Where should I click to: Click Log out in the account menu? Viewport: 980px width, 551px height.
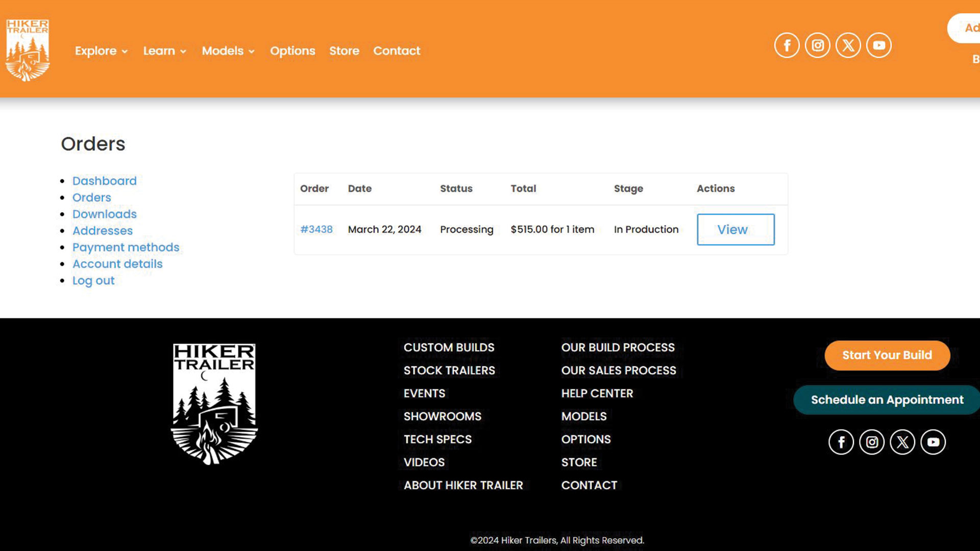pyautogui.click(x=93, y=281)
